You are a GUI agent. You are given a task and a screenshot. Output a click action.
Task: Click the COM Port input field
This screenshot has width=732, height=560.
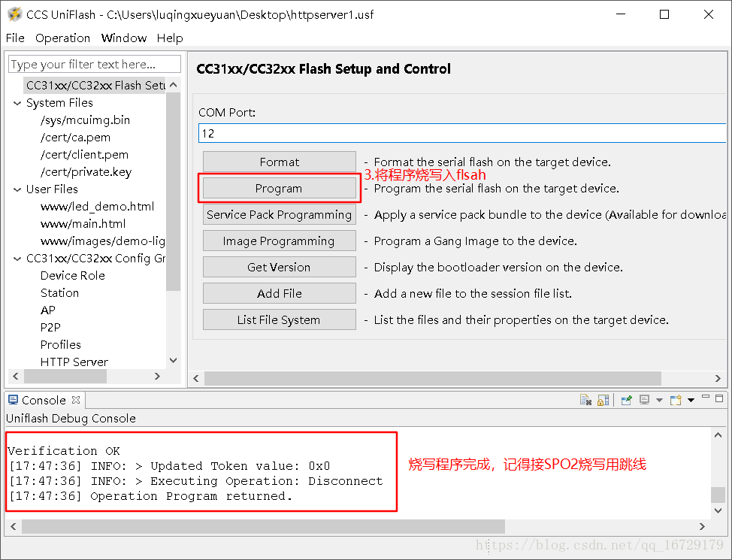[x=462, y=134]
